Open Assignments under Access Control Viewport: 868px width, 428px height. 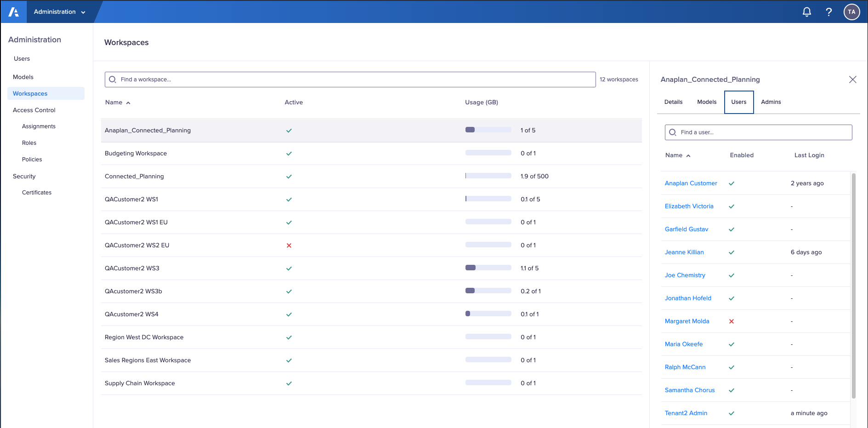39,126
